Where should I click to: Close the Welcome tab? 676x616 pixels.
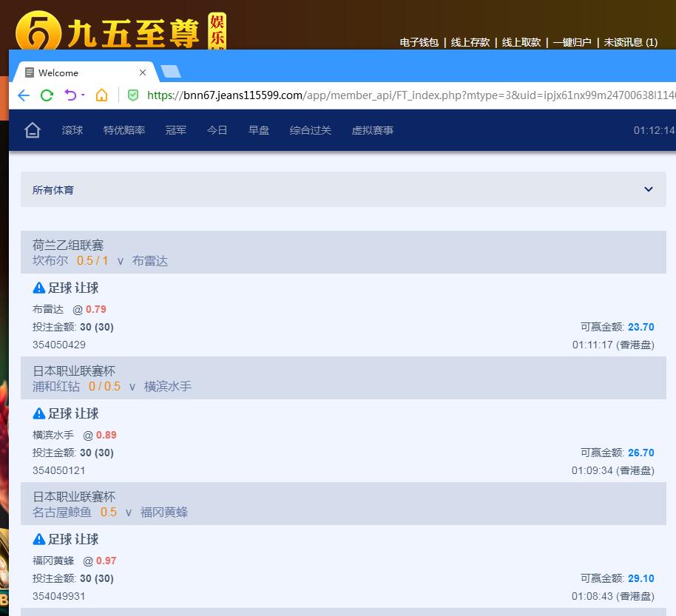143,72
